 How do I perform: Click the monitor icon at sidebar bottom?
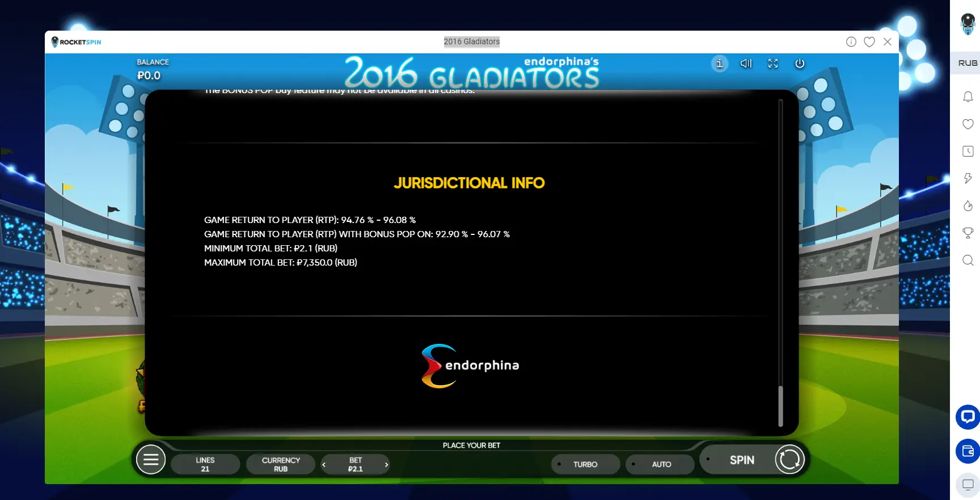(968, 485)
